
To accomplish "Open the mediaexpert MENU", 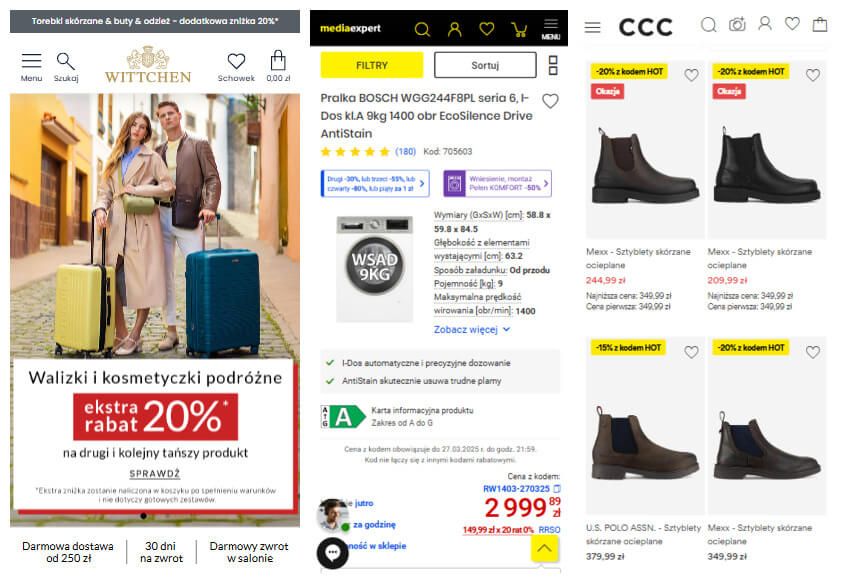I will [551, 29].
